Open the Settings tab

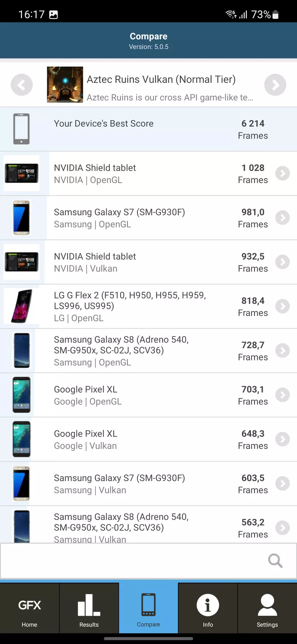[267, 609]
